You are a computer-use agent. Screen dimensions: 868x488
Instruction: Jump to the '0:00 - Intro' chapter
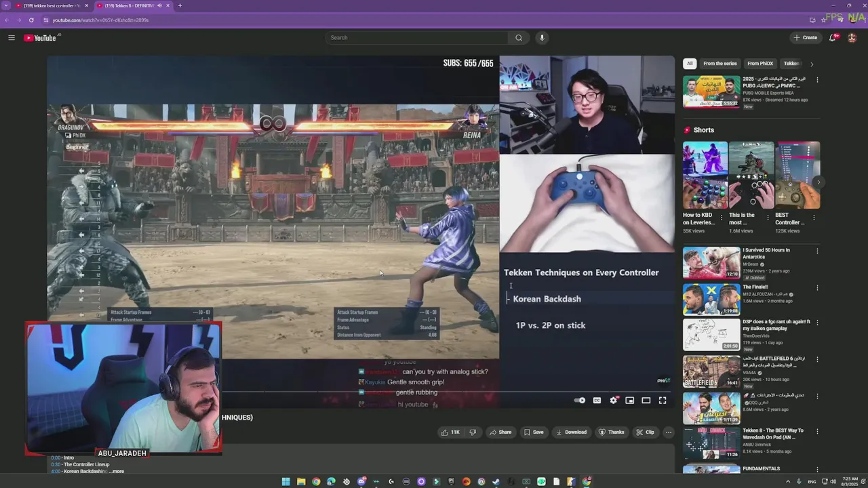[x=62, y=458]
